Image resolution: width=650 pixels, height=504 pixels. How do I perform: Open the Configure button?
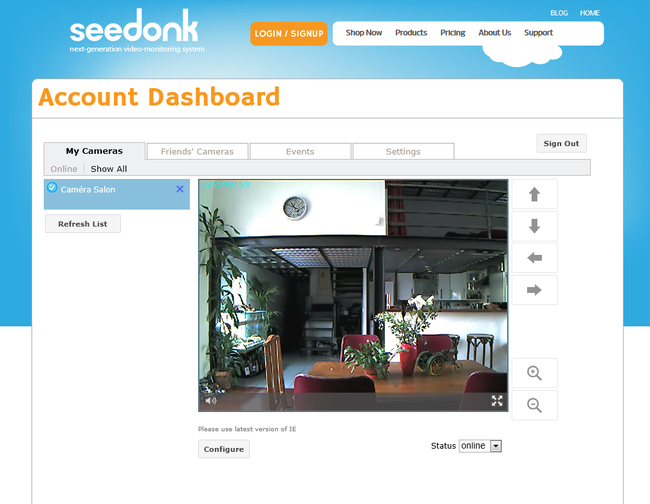click(x=224, y=449)
